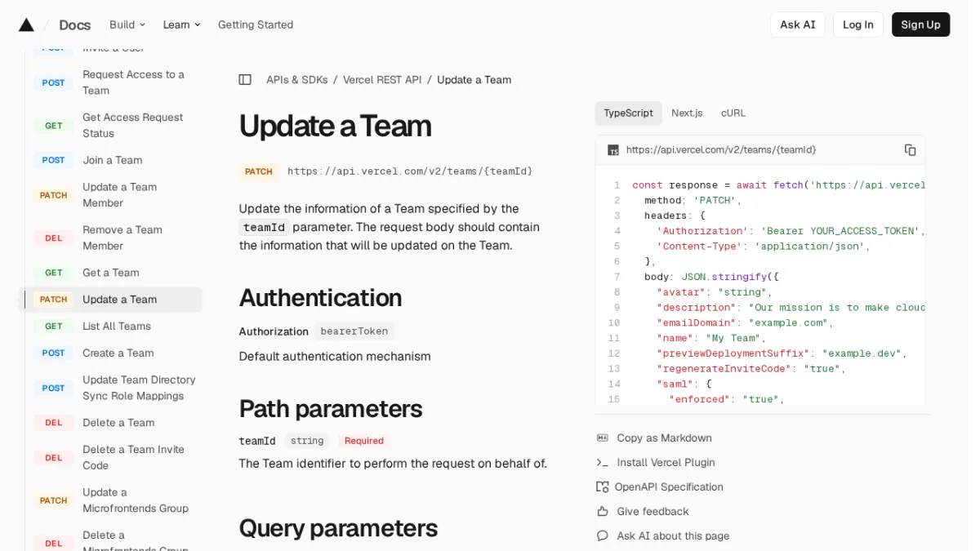Click the Path parameters section heading
980x551 pixels.
330,409
